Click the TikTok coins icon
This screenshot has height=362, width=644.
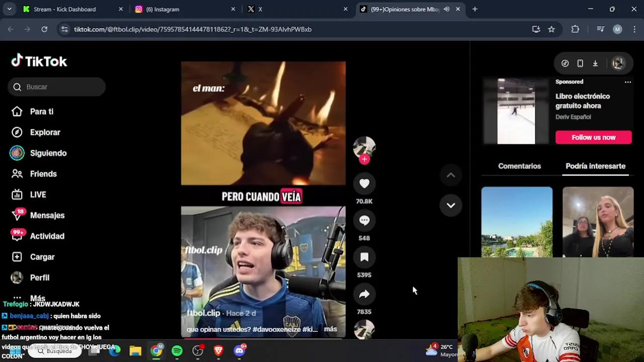coord(565,63)
